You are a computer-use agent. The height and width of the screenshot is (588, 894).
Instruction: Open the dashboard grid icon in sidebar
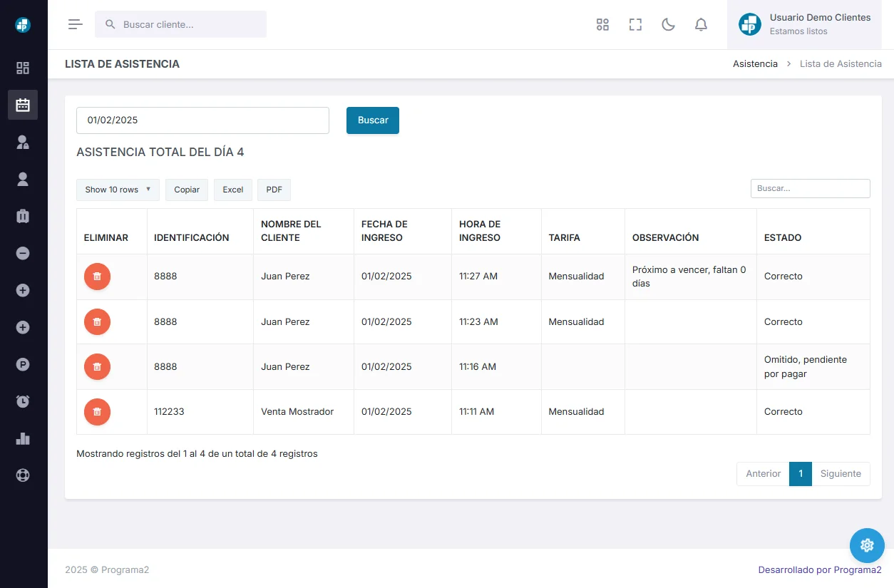(x=23, y=68)
